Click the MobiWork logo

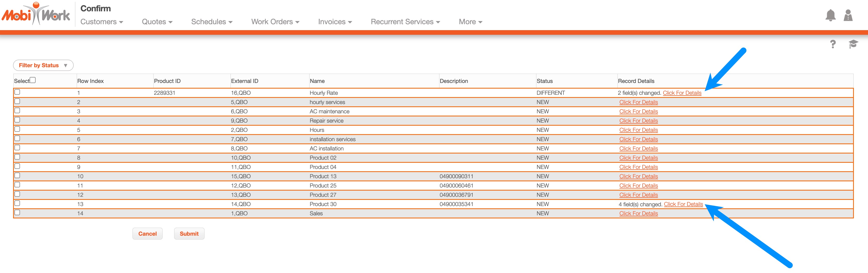pos(36,14)
